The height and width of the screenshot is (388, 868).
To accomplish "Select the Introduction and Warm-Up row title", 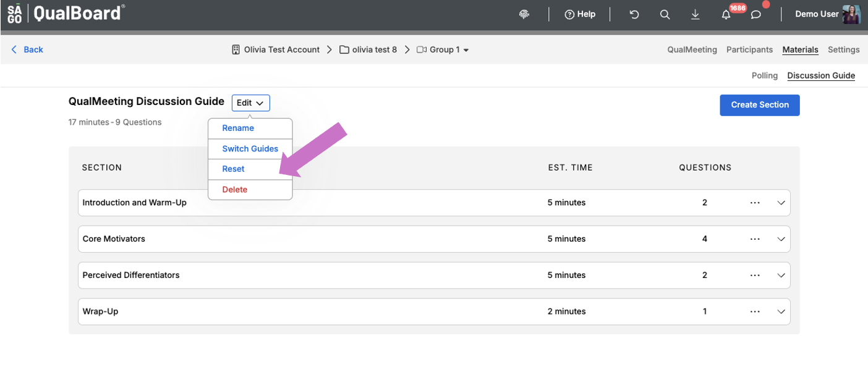I will pyautogui.click(x=134, y=203).
